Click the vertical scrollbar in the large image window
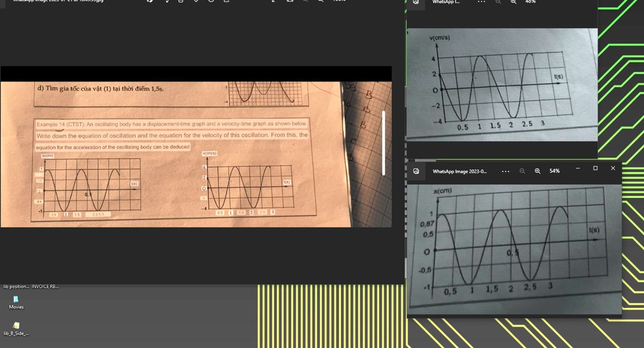The height and width of the screenshot is (348, 644). click(384, 143)
